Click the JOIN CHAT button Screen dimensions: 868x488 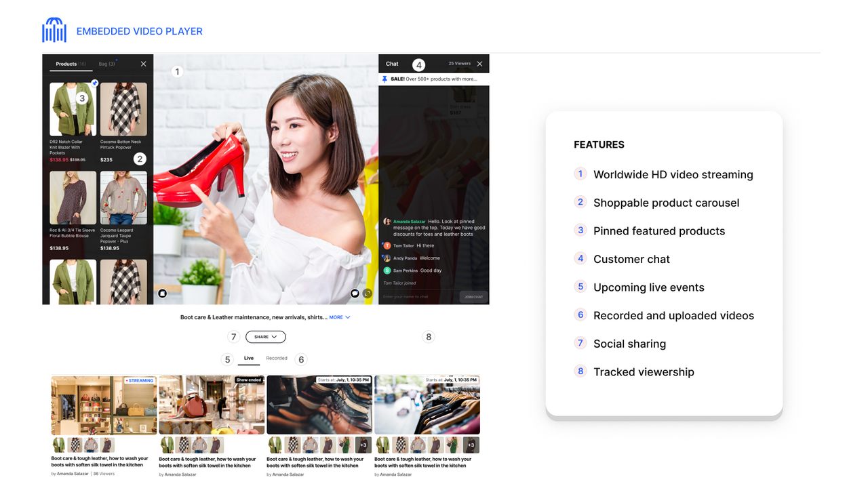[473, 296]
